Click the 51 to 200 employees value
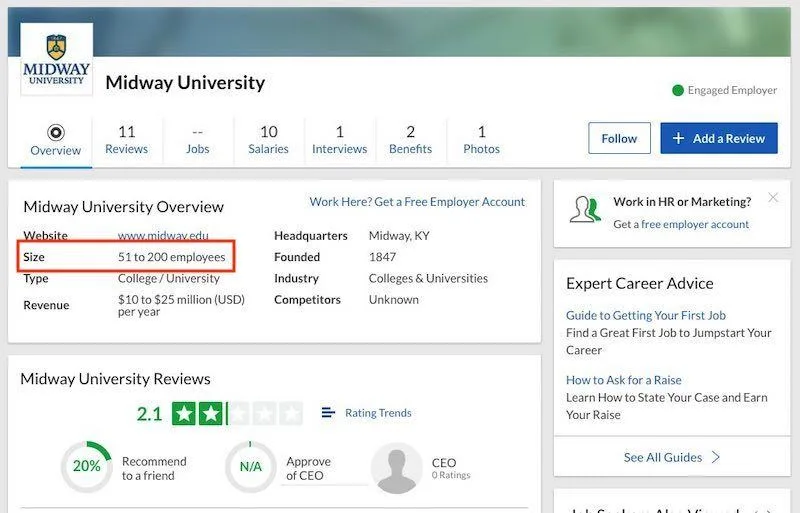Viewport: 800px width, 513px height. [x=171, y=257]
